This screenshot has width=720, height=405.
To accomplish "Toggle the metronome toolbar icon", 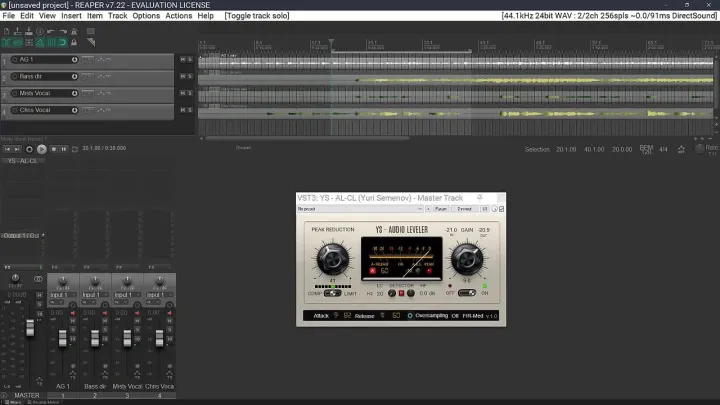I will (x=74, y=31).
